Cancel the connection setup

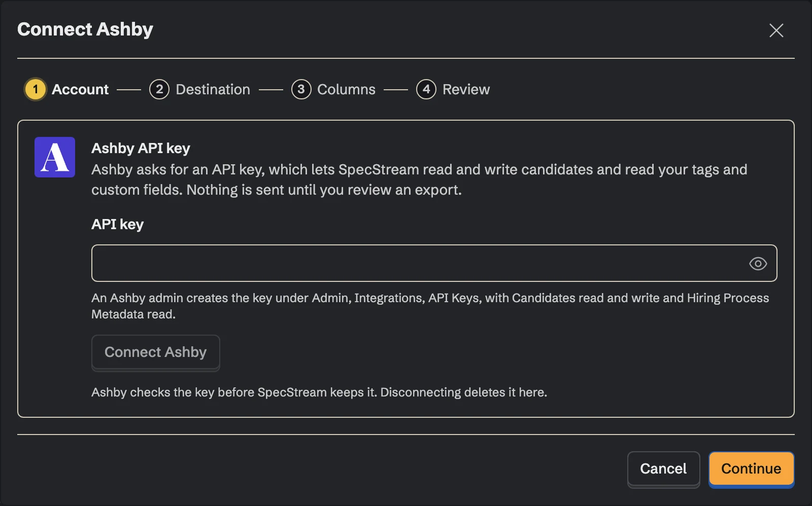663,468
